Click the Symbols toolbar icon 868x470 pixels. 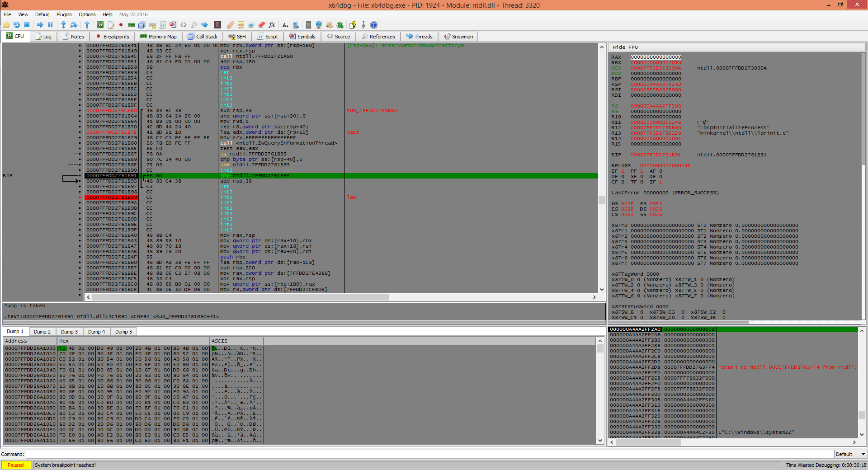pos(173,25)
